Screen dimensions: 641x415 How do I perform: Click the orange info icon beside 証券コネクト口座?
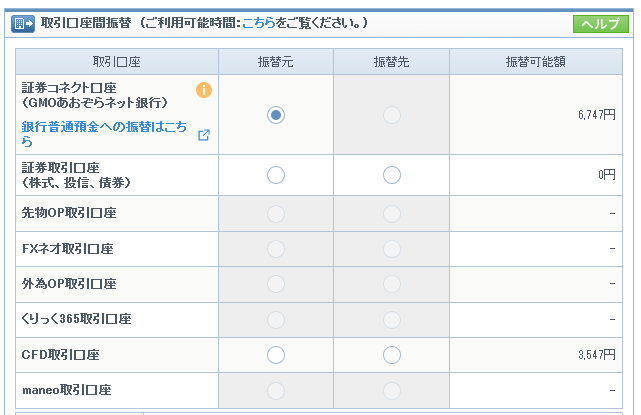click(x=204, y=90)
